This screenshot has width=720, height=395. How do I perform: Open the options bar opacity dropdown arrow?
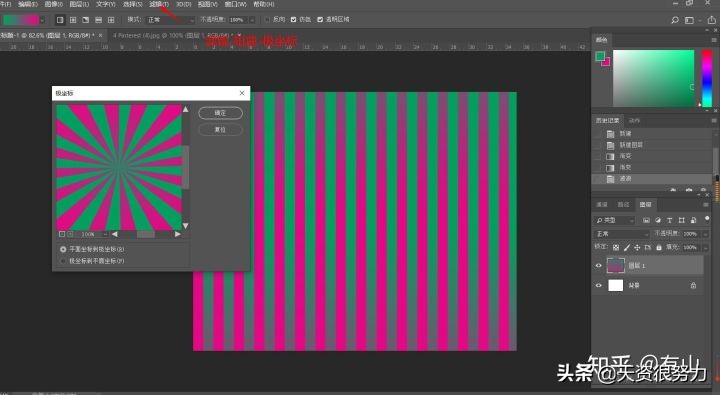coord(252,20)
